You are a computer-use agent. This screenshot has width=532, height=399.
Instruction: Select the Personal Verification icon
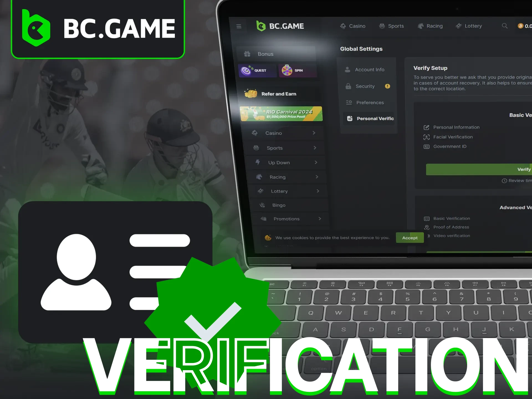(350, 118)
